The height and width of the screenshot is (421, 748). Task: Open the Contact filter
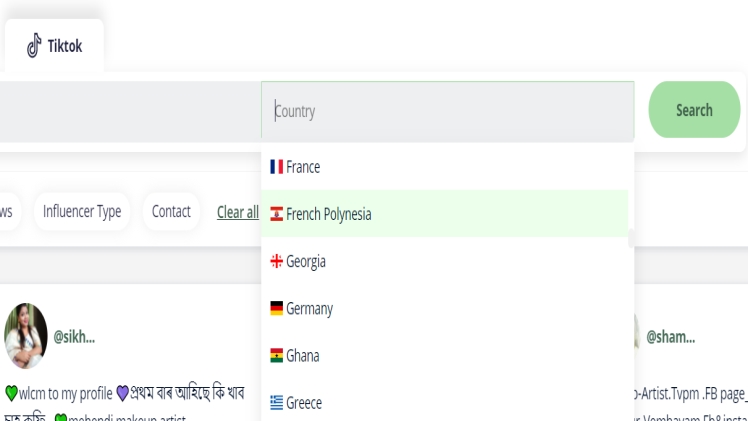click(x=171, y=212)
